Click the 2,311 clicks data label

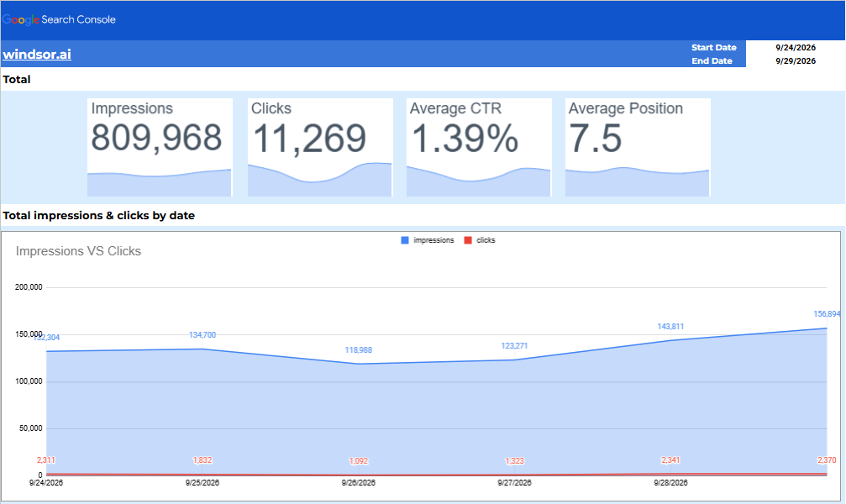click(x=46, y=460)
